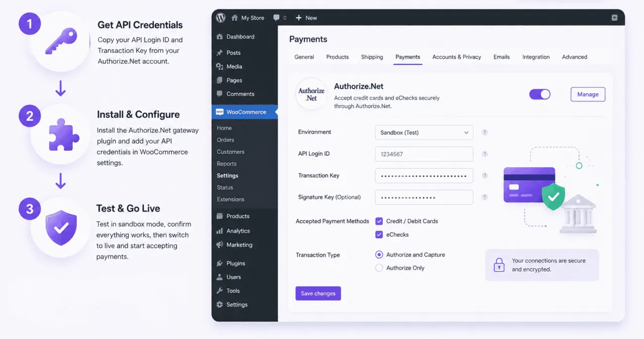Image resolution: width=644 pixels, height=339 pixels.
Task: Click the Authorize.Net logo
Action: [x=311, y=94]
